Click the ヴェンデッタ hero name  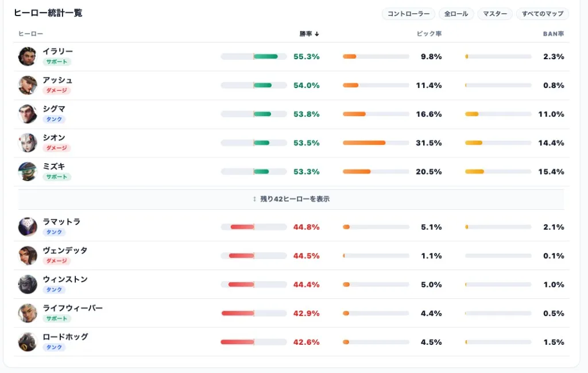pyautogui.click(x=65, y=250)
